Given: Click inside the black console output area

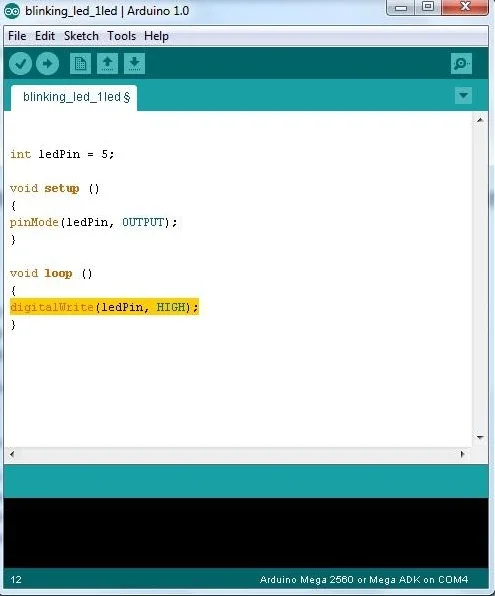Looking at the screenshot, I should coord(246,533).
